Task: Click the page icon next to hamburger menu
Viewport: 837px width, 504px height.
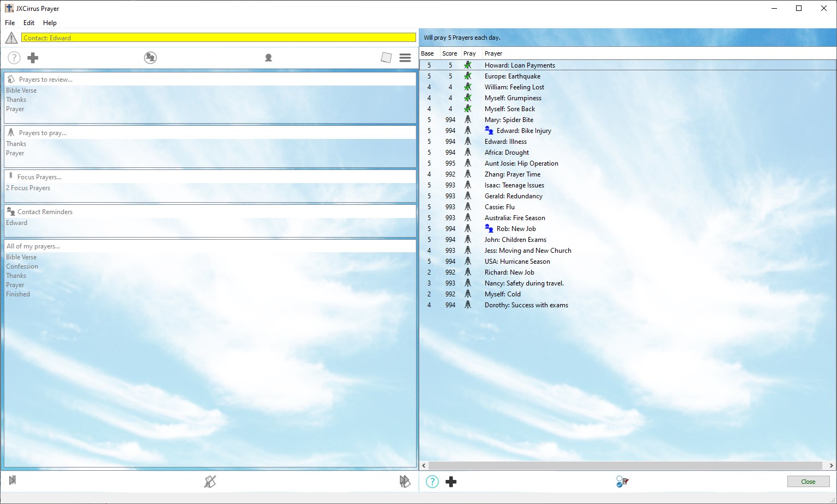Action: 386,58
